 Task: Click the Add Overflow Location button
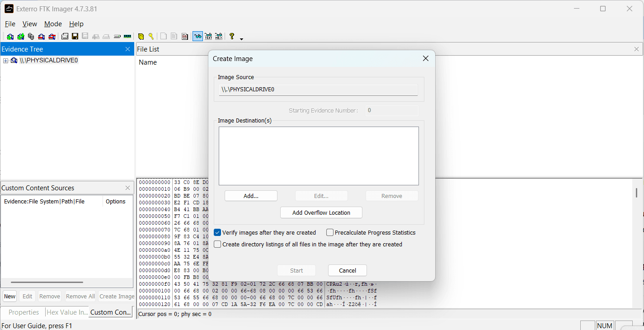click(321, 212)
